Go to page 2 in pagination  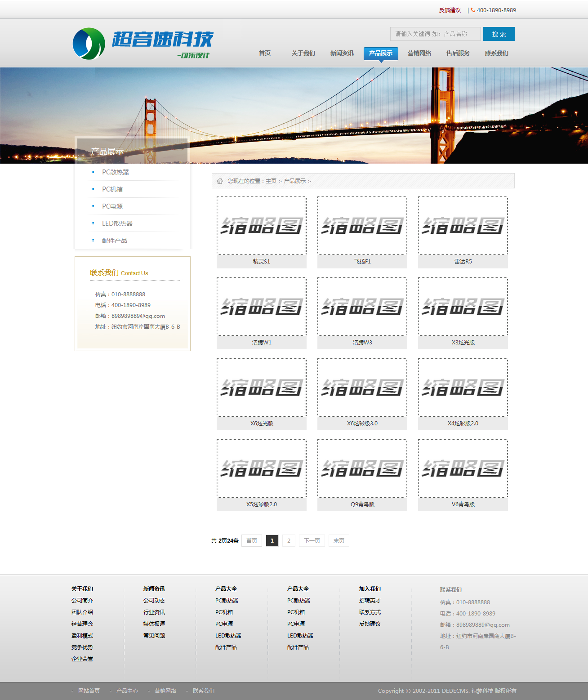[x=289, y=541]
